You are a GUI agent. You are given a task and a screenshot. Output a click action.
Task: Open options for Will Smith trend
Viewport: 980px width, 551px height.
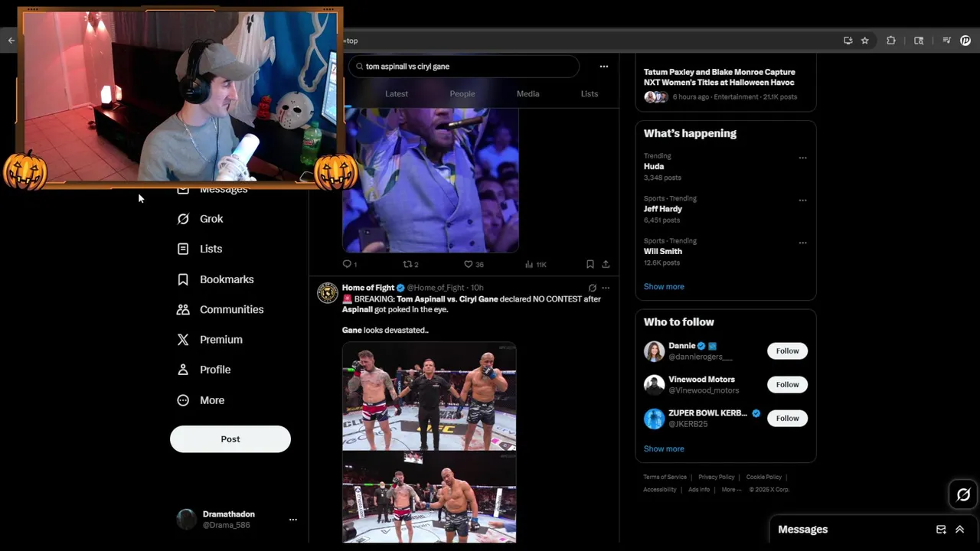point(802,243)
